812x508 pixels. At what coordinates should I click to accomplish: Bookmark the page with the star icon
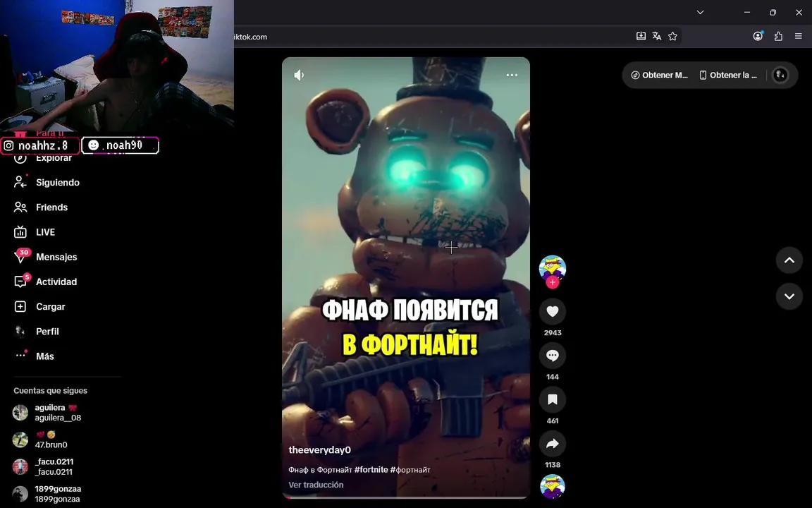(x=672, y=36)
